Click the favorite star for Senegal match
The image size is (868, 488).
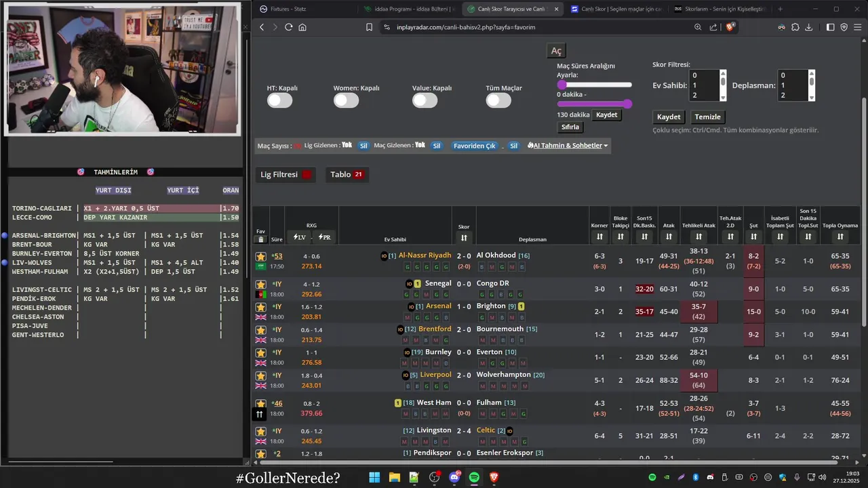[x=260, y=285]
